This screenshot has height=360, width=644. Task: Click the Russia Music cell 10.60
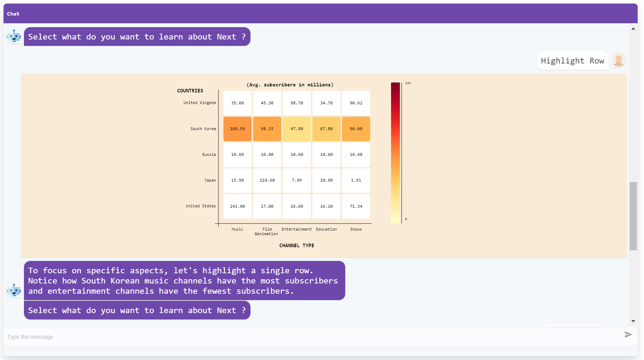[x=237, y=154]
